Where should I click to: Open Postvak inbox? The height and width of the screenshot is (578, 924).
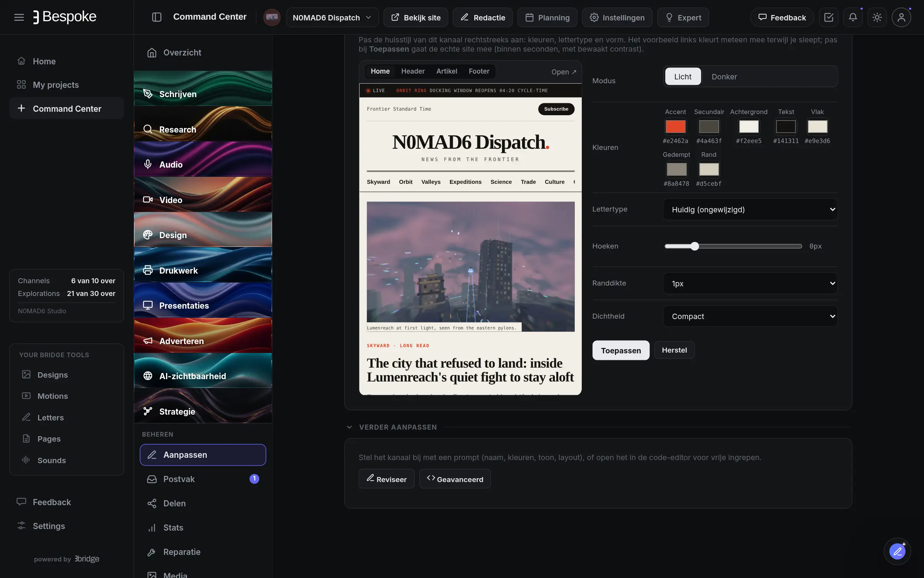coord(203,479)
